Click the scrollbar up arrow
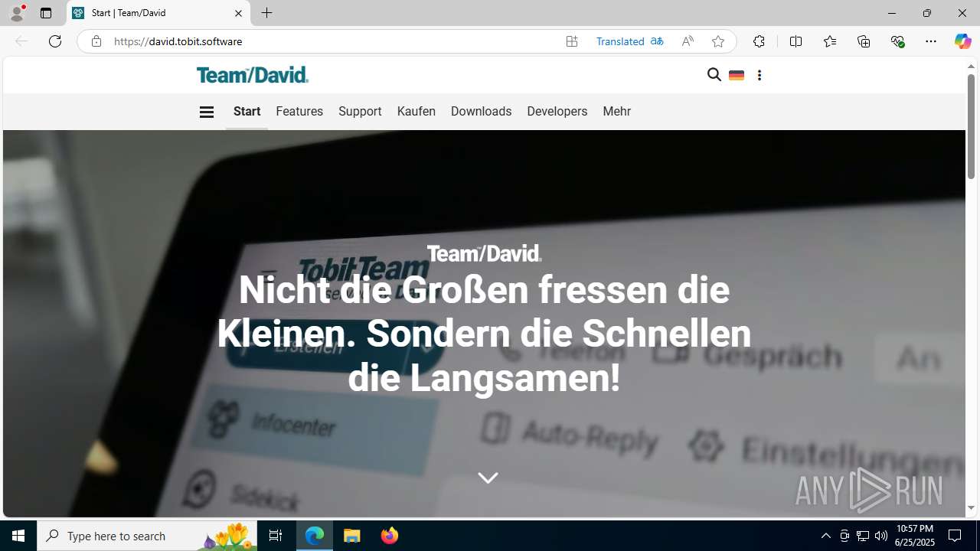980x551 pixels. click(971, 67)
